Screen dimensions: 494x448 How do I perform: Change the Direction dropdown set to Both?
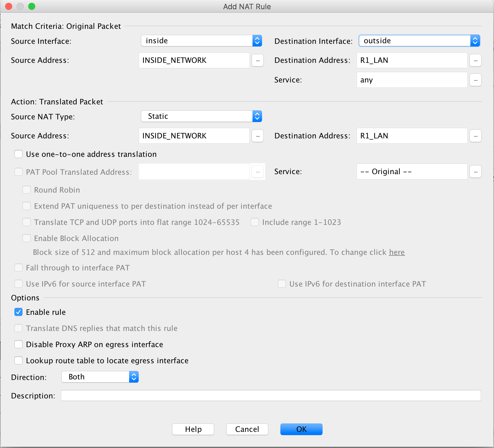click(x=100, y=377)
